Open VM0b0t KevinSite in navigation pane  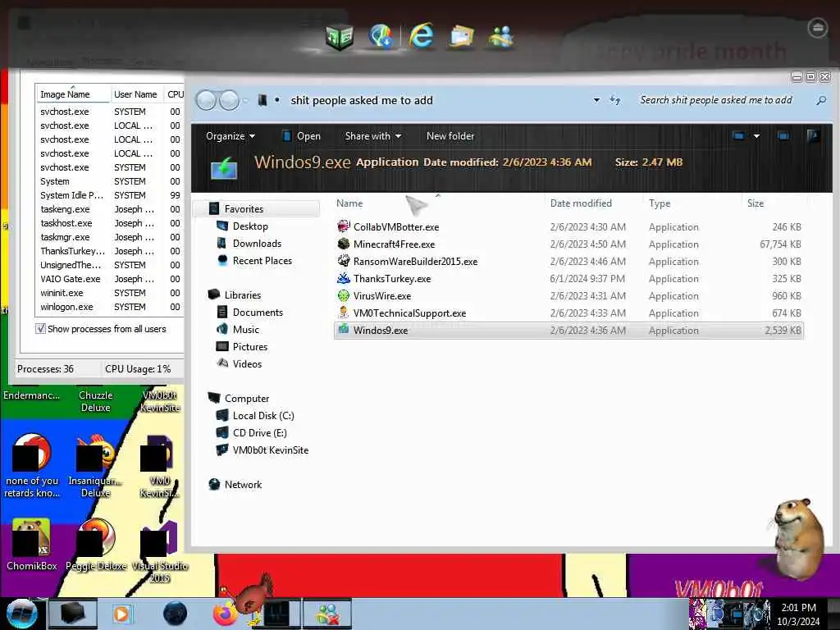point(271,450)
